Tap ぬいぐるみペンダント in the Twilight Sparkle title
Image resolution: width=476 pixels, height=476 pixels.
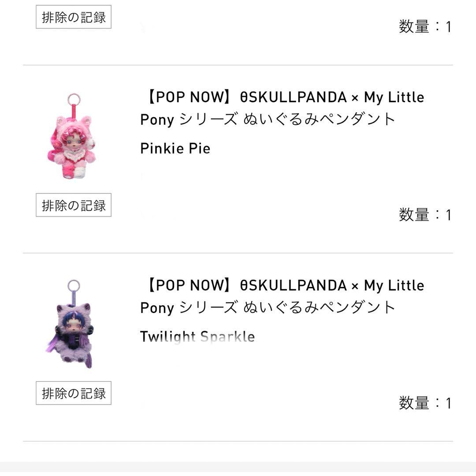click(x=319, y=307)
